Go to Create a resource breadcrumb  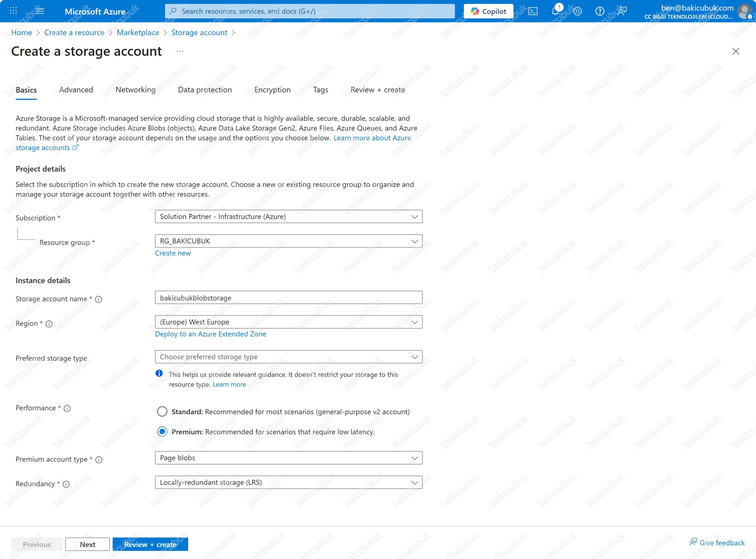(x=74, y=32)
